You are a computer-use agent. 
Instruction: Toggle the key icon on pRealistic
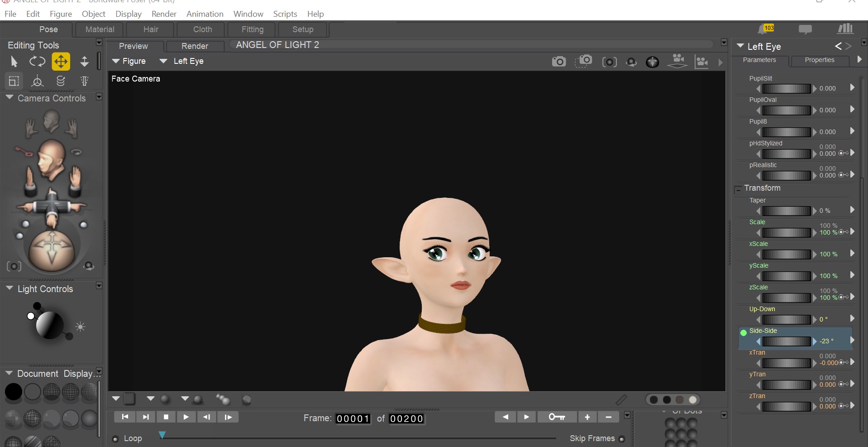tap(844, 175)
